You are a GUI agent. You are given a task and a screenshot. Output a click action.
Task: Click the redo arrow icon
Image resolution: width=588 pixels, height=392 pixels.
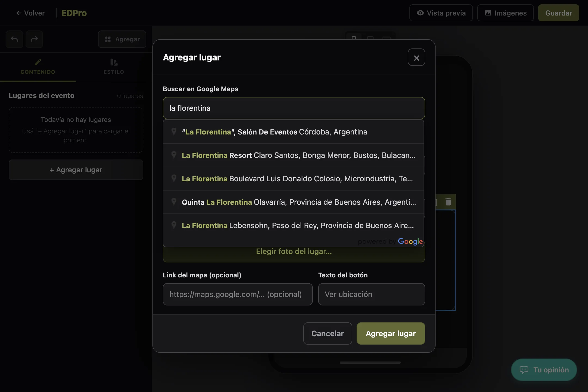click(34, 39)
